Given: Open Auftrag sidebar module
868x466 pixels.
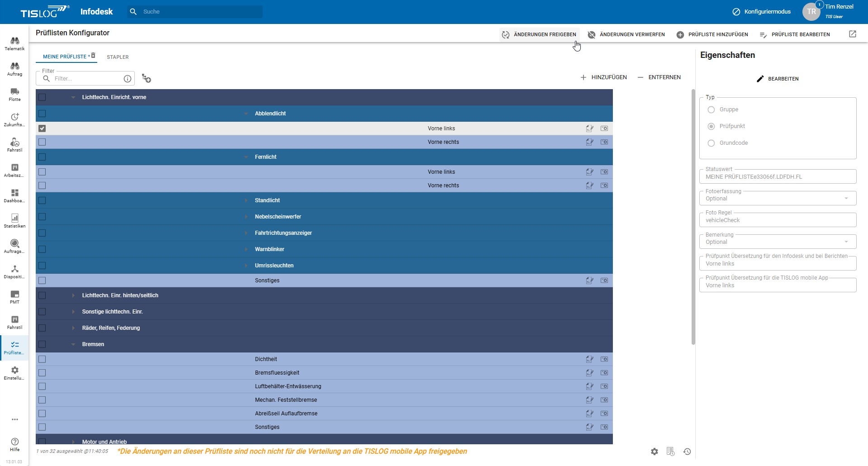Looking at the screenshot, I should tap(14, 69).
